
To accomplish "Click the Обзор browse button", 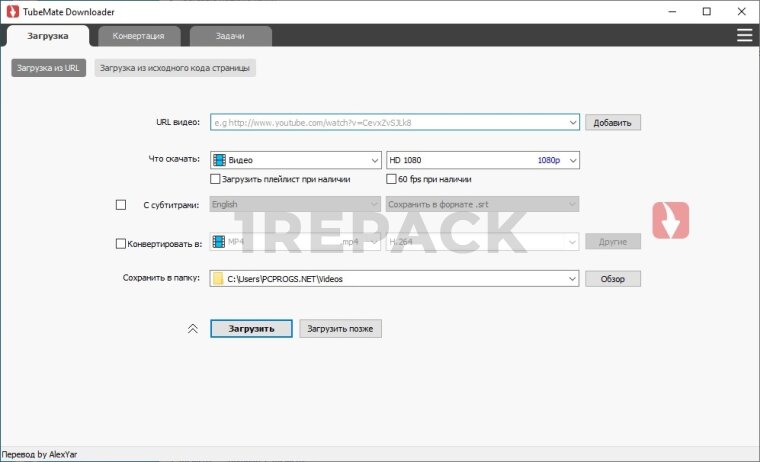I will pyautogui.click(x=612, y=279).
